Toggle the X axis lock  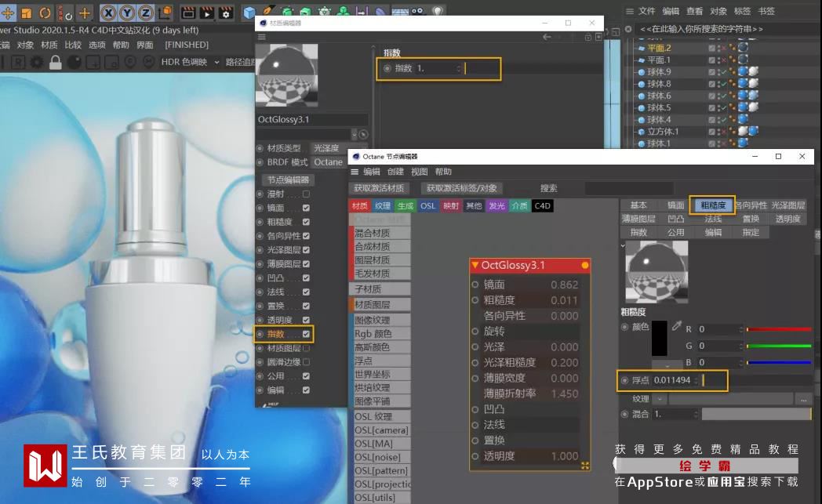click(x=108, y=13)
